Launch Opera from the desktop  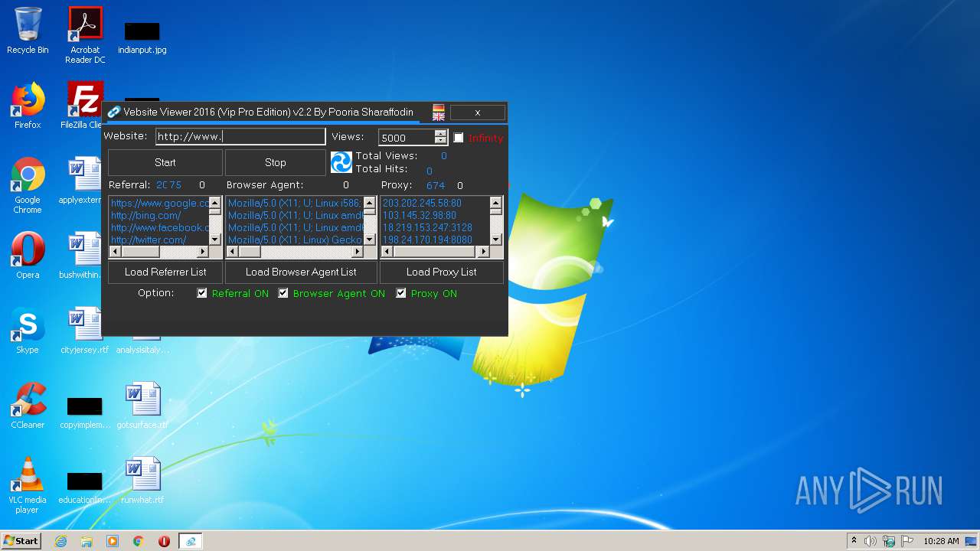pos(28,255)
